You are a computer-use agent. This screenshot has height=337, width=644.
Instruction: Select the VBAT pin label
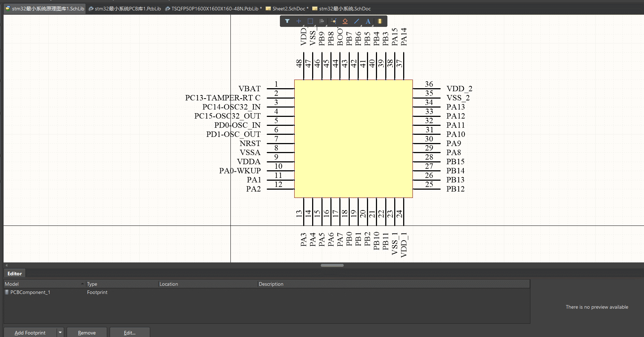tap(249, 89)
